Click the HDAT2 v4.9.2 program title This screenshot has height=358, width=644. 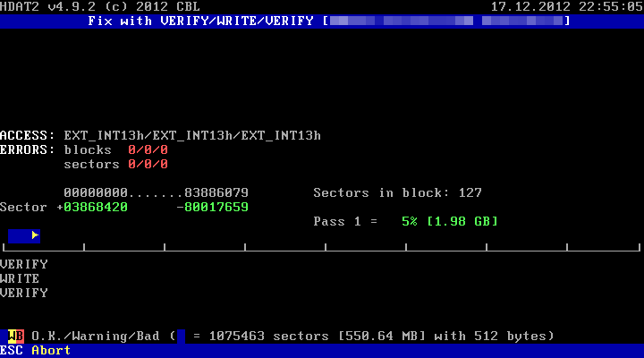pos(100,6)
